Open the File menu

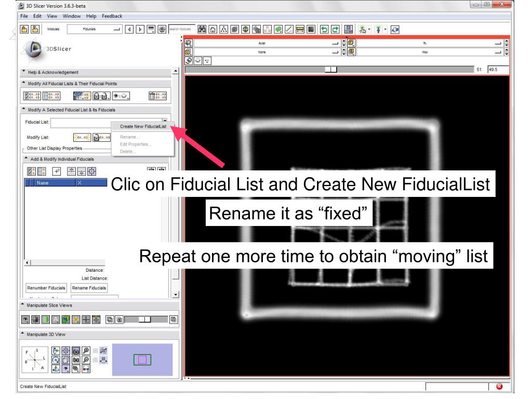pos(24,16)
